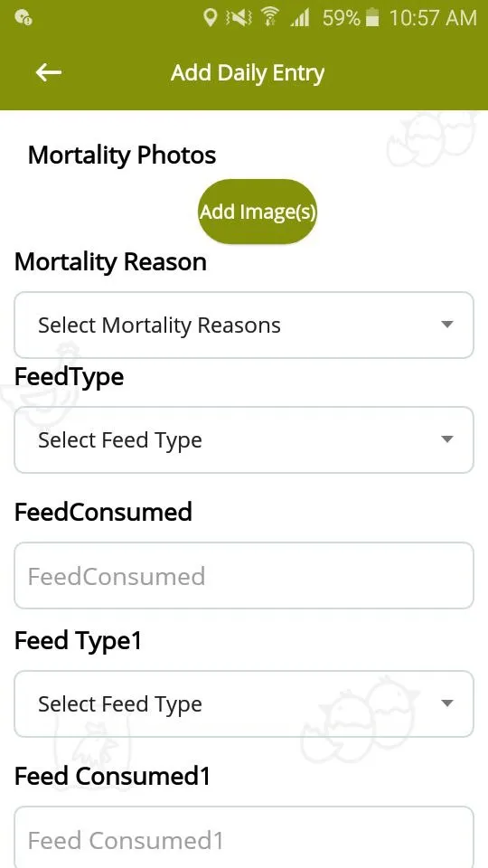Screen dimensions: 488x868
Task: Tap the 10:57 AM clock
Action: [x=433, y=18]
